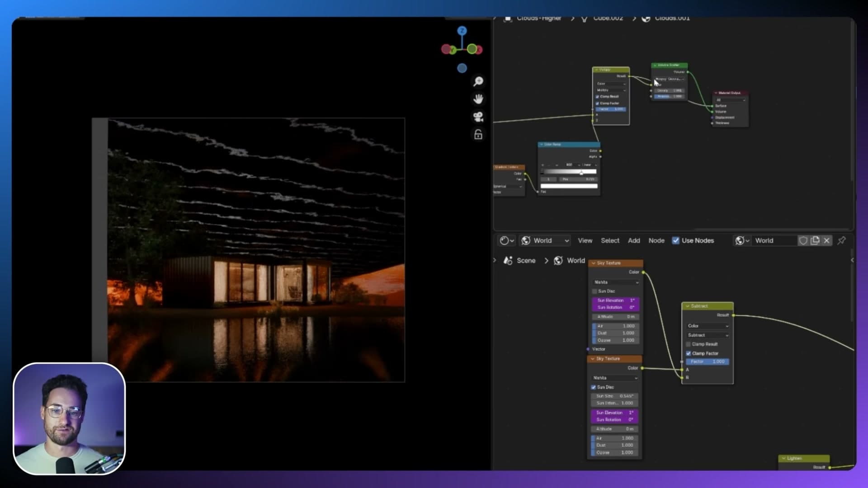The height and width of the screenshot is (488, 868).
Task: Click the lock camera to view icon
Action: pyautogui.click(x=478, y=135)
